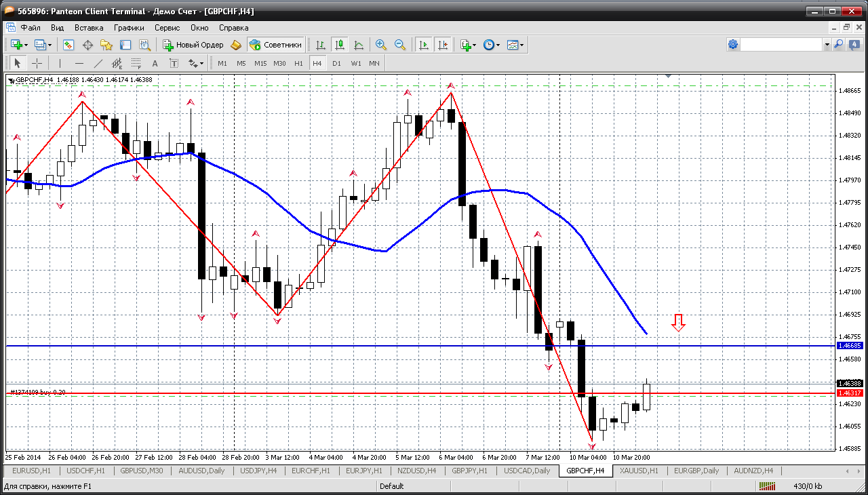Open the Fibonacci retracement tool
The height and width of the screenshot is (495, 868).
136,63
